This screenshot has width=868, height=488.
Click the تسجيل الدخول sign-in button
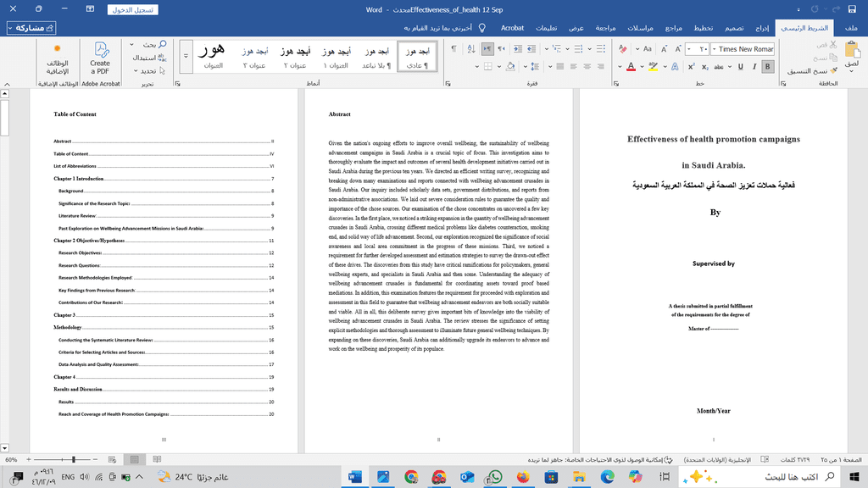134,10
